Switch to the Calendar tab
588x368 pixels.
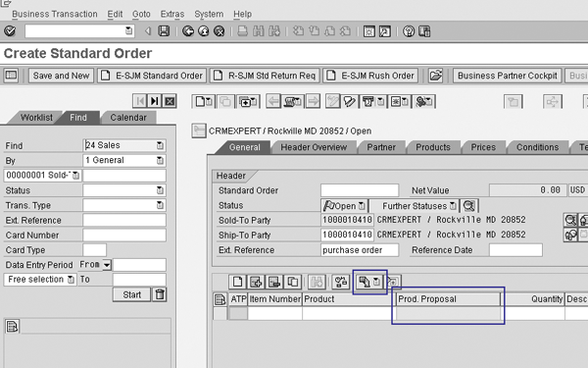(x=128, y=118)
